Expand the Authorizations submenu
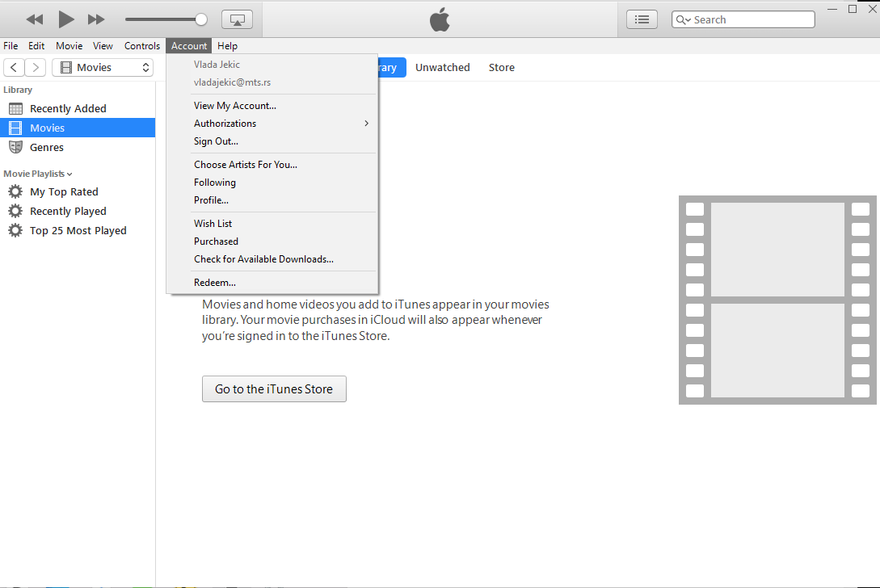This screenshot has height=588, width=880. (x=272, y=124)
